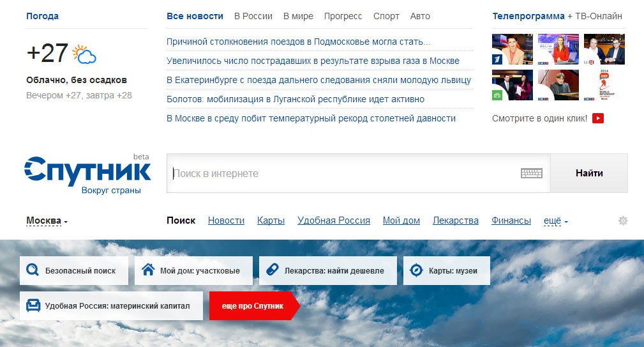Click the compass icon on Карты: музеи
The width and height of the screenshot is (644, 347).
(x=417, y=270)
